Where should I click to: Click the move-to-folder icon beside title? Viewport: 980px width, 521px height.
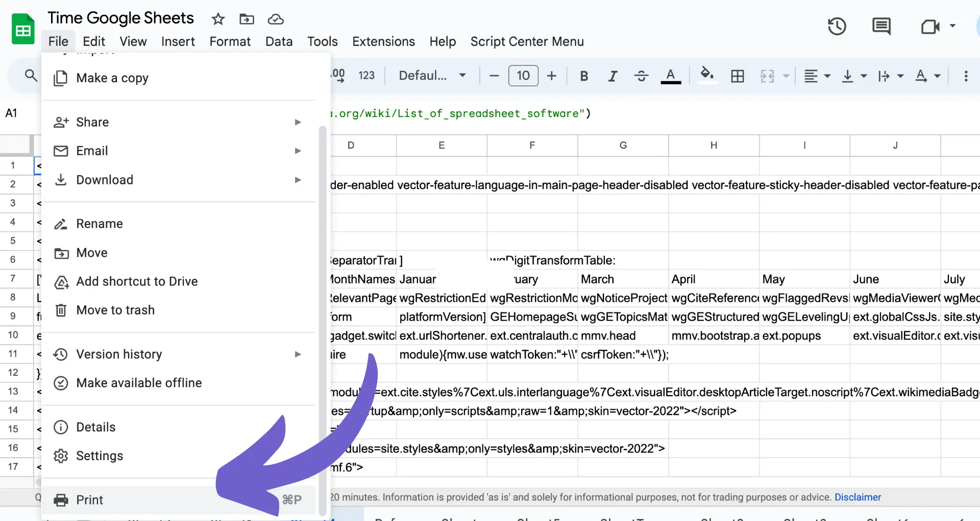click(247, 19)
